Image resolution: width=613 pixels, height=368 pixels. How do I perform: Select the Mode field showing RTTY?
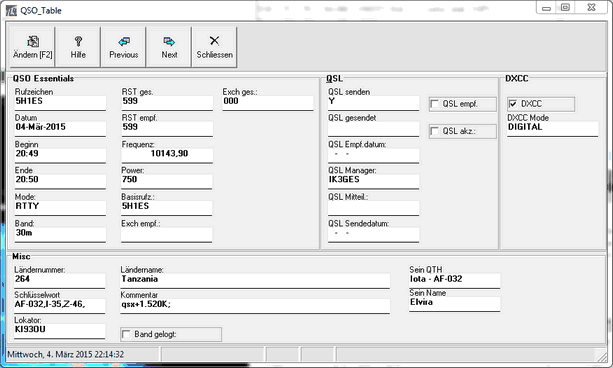60,208
